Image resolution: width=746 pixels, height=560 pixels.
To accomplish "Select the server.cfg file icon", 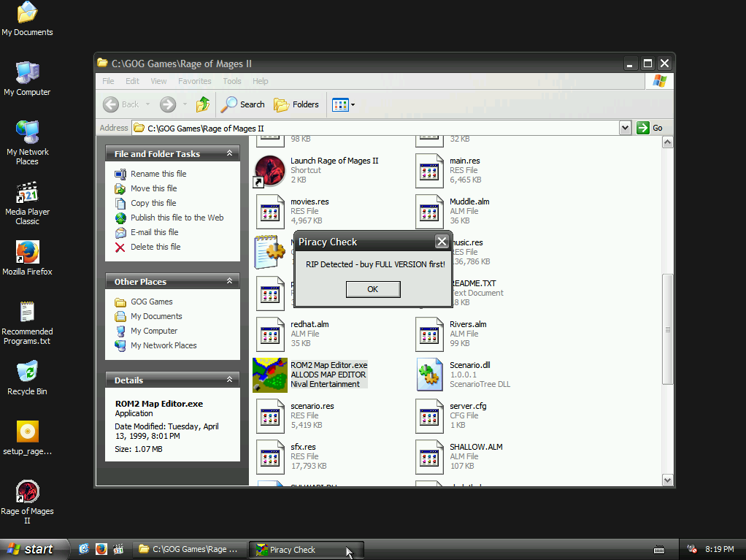I will point(429,416).
